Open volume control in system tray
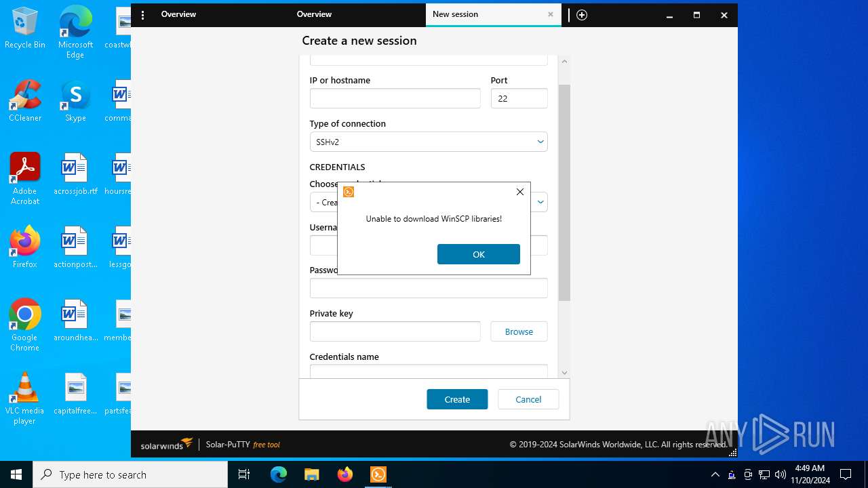868x488 pixels. 780,474
